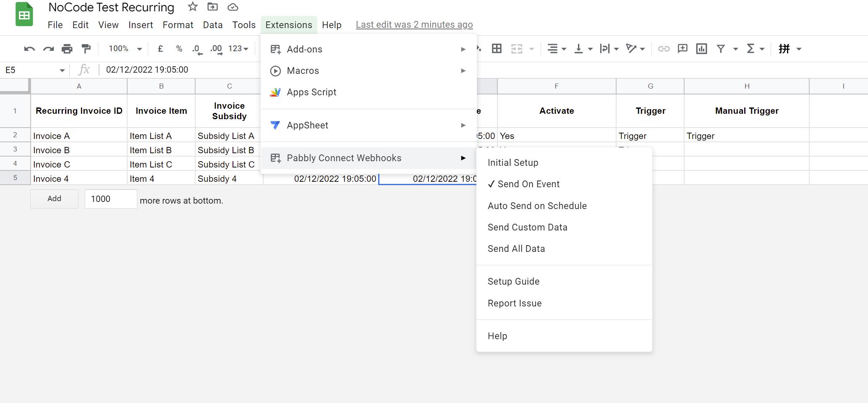Select the cell containing Subsidy List B
The height and width of the screenshot is (403, 868).
[x=229, y=150]
